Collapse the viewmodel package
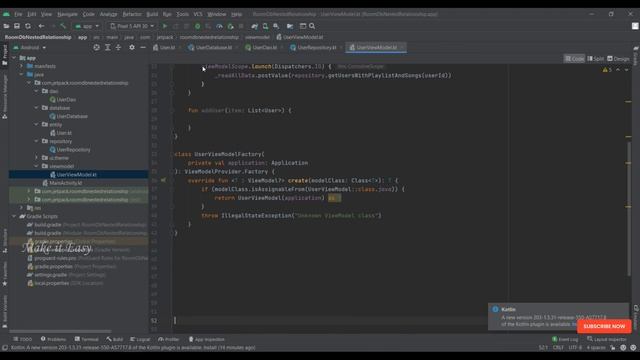This screenshot has width=640, height=360. click(36, 166)
